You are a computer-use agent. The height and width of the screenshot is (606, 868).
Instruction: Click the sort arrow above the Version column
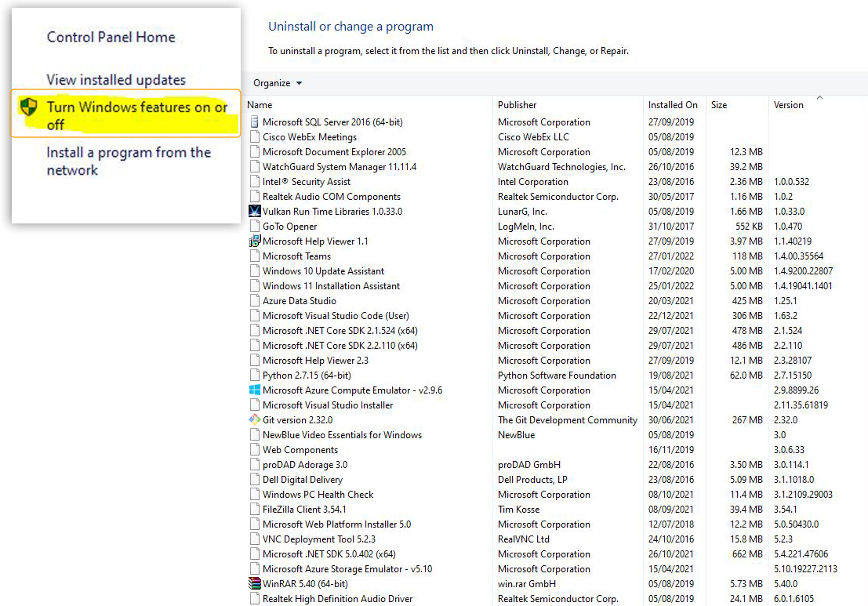pyautogui.click(x=820, y=97)
